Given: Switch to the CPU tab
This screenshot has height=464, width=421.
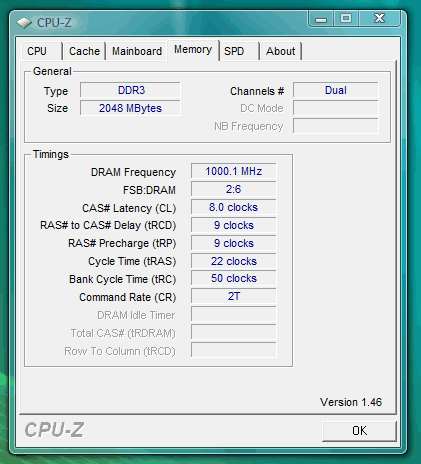Looking at the screenshot, I should [41, 51].
